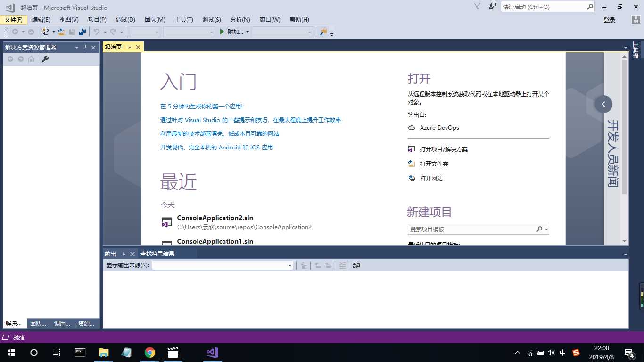
Task: Open File Explorer from the taskbar
Action: pos(103,352)
